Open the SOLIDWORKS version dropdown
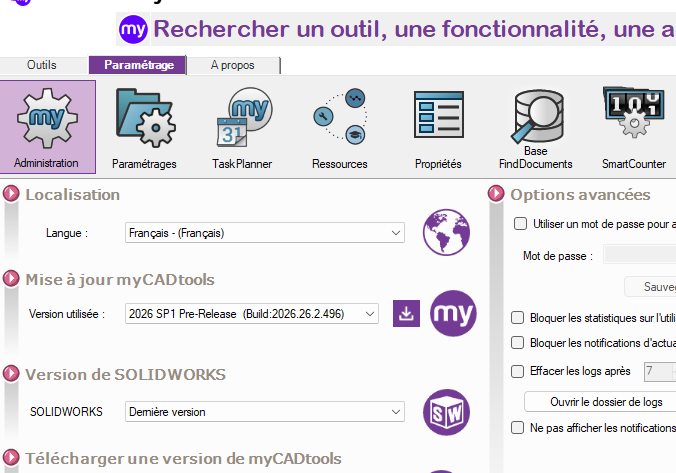 coord(264,411)
